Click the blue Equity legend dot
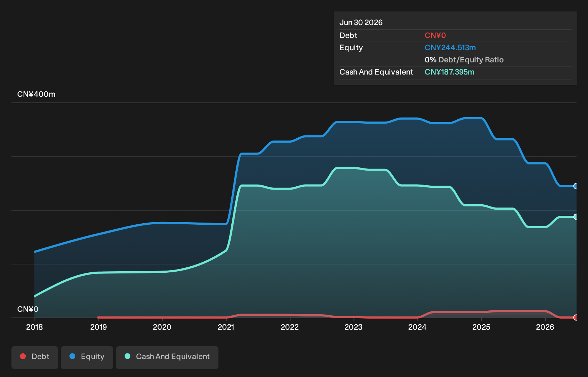Screen dimensions: 588x377 72,356
